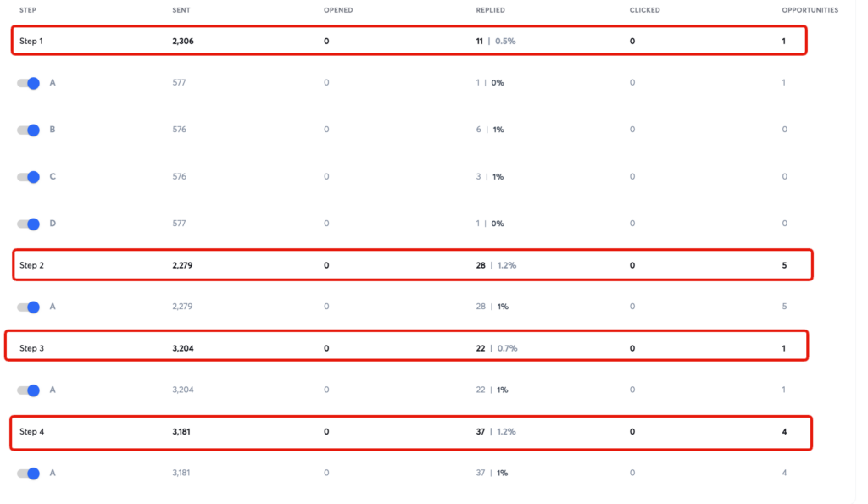Toggle variant A under Step 4
Screen dimensions: 868x504
(28, 474)
